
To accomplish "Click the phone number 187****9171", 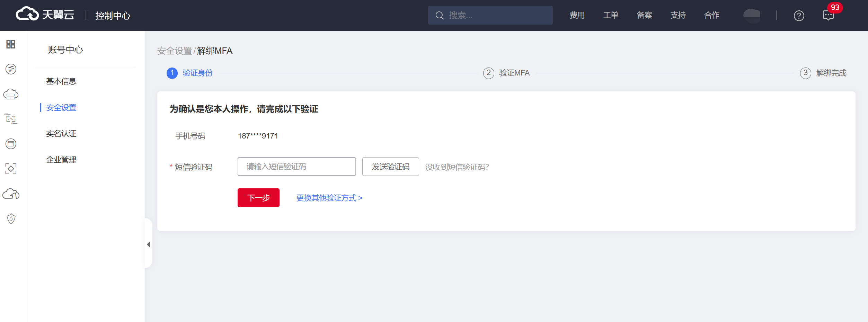I will 258,136.
